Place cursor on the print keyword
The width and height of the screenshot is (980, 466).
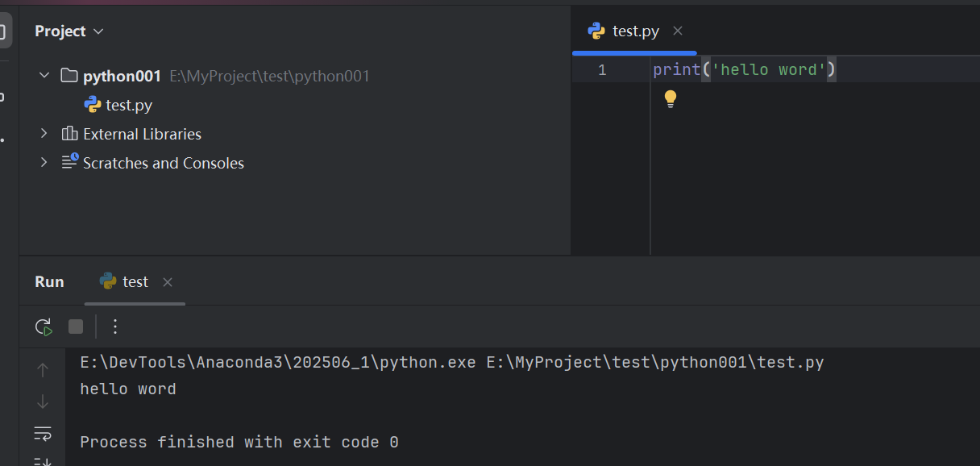pos(677,70)
